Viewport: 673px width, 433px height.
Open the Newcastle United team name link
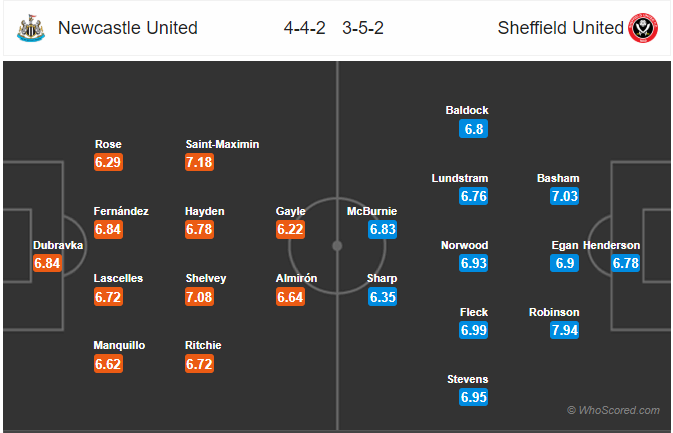pyautogui.click(x=128, y=28)
